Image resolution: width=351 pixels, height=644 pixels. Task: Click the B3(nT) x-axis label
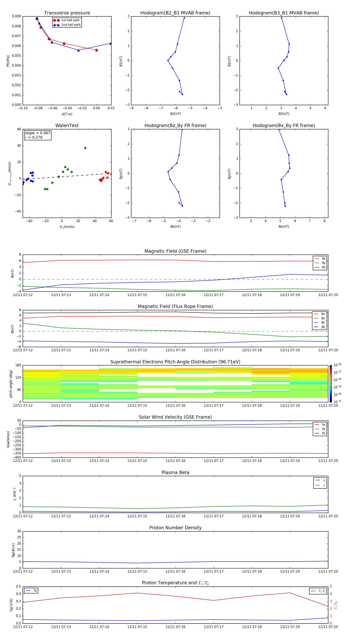coord(284,114)
